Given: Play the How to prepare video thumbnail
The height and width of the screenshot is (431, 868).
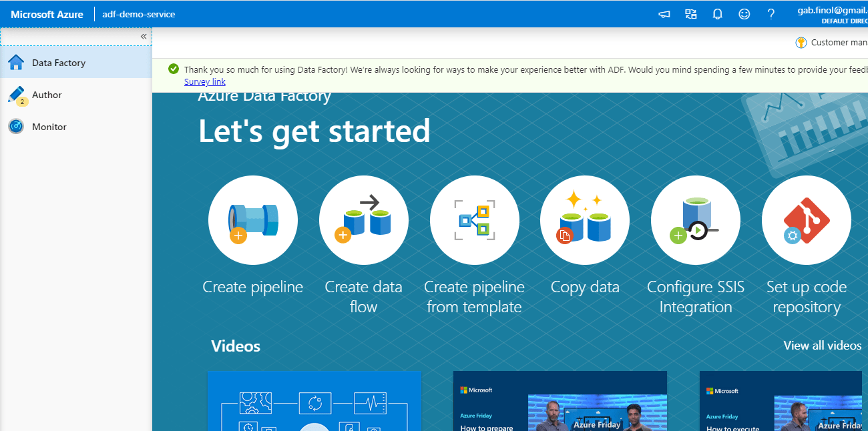Looking at the screenshot, I should (560, 401).
